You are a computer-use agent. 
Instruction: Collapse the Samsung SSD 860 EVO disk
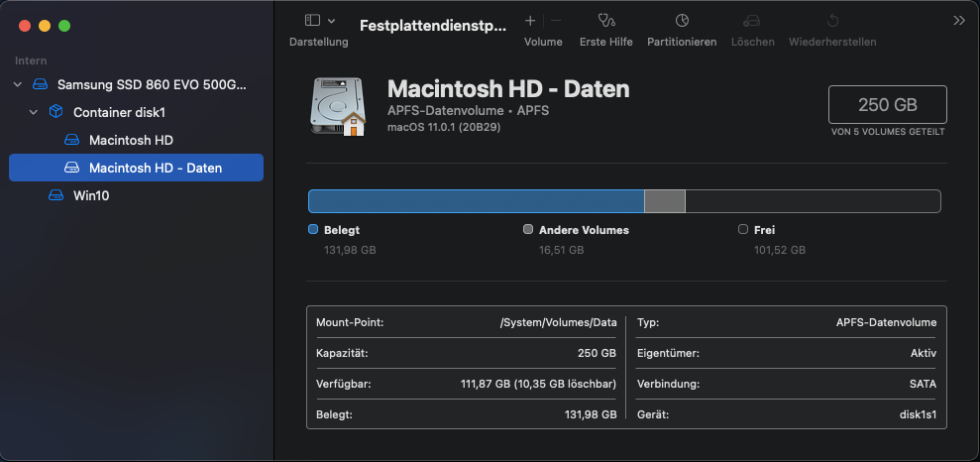(x=18, y=84)
